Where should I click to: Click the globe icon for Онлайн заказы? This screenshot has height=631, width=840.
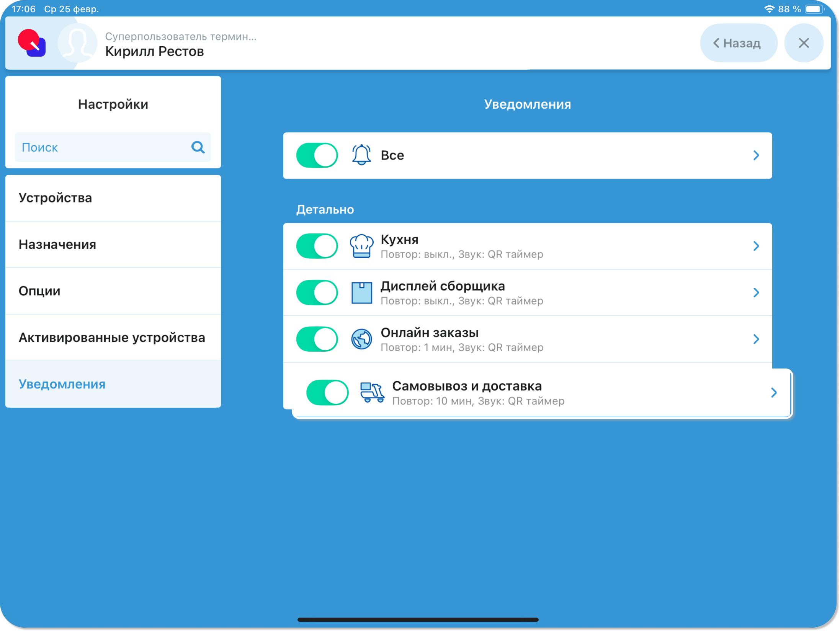(361, 339)
